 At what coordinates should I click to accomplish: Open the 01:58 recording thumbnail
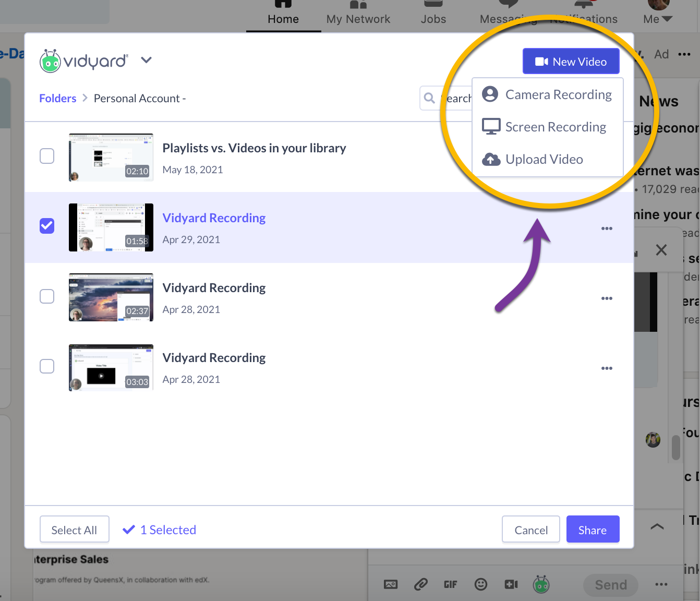[x=111, y=227]
